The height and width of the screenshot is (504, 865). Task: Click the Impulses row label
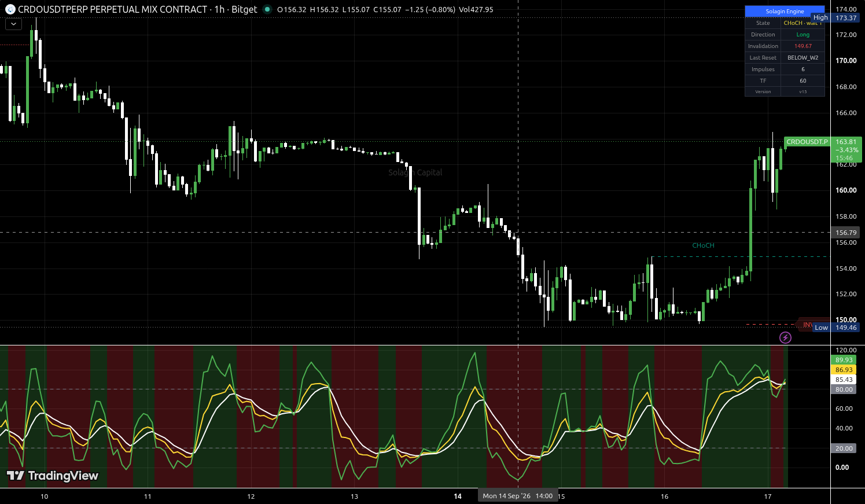pos(763,69)
